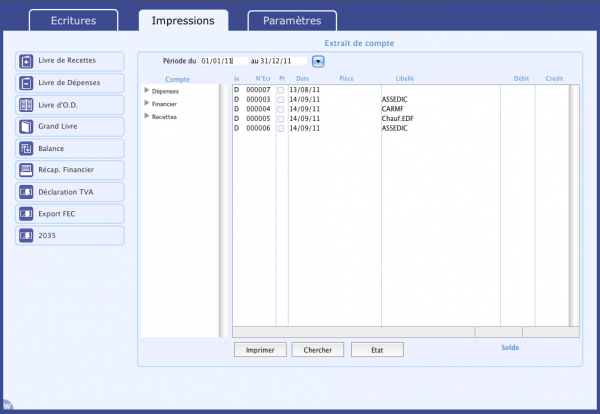Tick the Pt checkbox for entry 000006
Viewport: 600px width, 414px height.
click(281, 129)
